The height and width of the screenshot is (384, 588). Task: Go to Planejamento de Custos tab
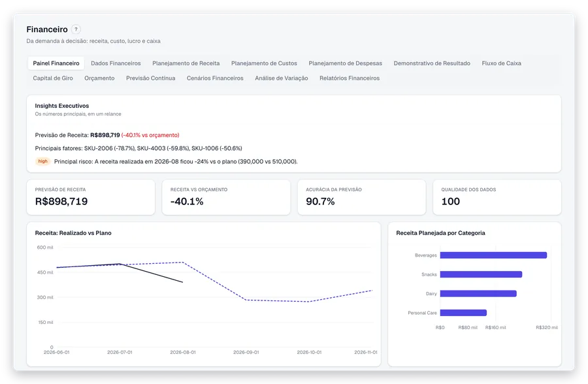pyautogui.click(x=264, y=63)
